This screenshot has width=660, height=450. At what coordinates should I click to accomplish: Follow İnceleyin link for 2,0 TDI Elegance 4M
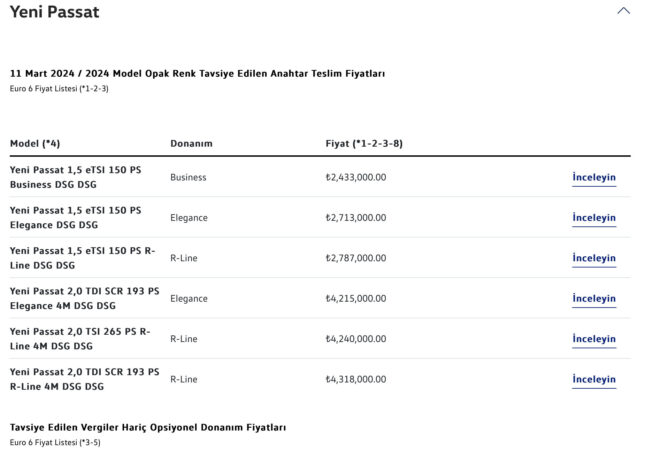[x=594, y=299]
